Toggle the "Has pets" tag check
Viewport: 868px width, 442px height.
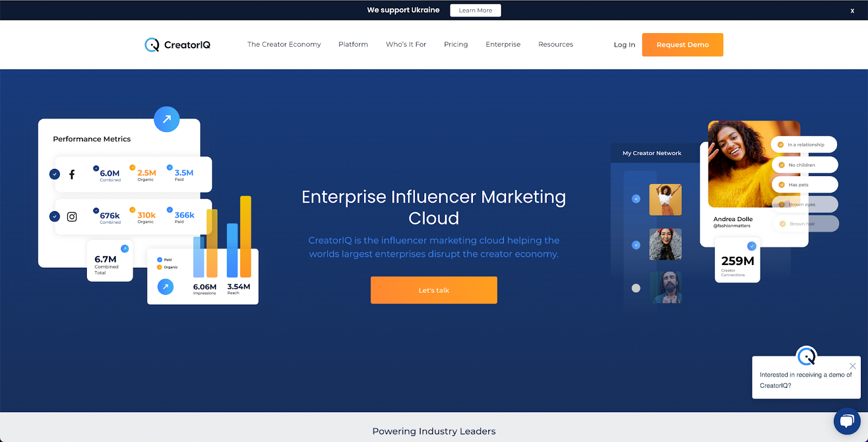click(x=782, y=185)
